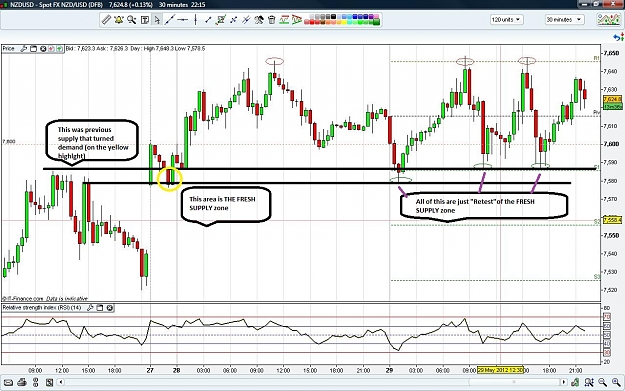Select the arrow cursor pointer tool
Viewport: 625px width, 391px height.
click(x=157, y=20)
